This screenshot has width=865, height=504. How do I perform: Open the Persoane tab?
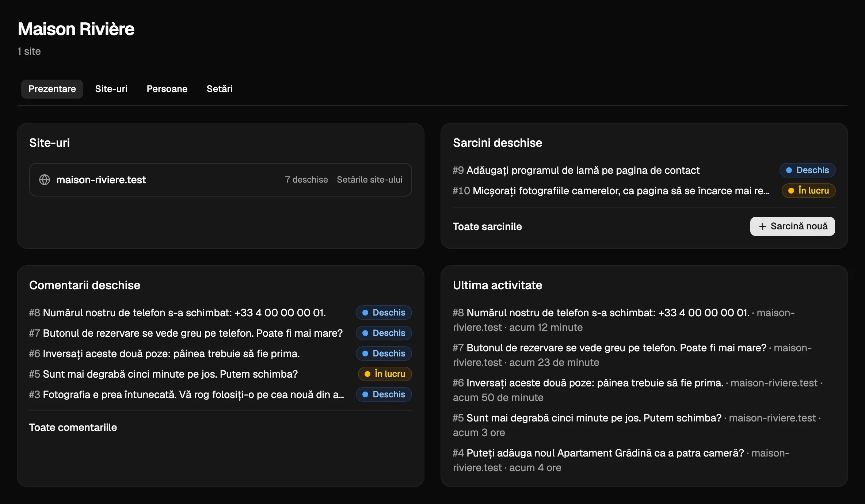coord(167,89)
